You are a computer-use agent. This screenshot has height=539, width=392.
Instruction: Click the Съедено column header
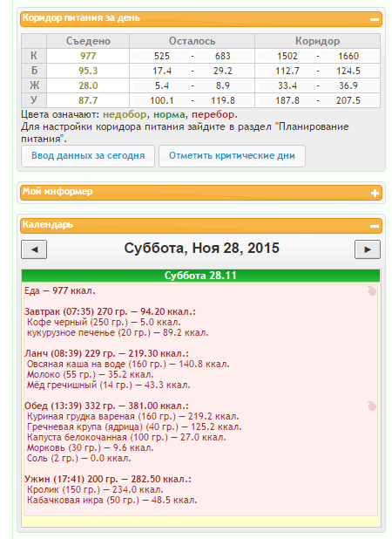(88, 41)
